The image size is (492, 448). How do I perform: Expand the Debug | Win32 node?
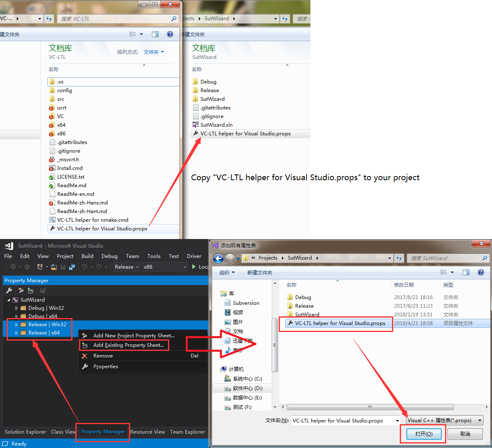point(16,308)
